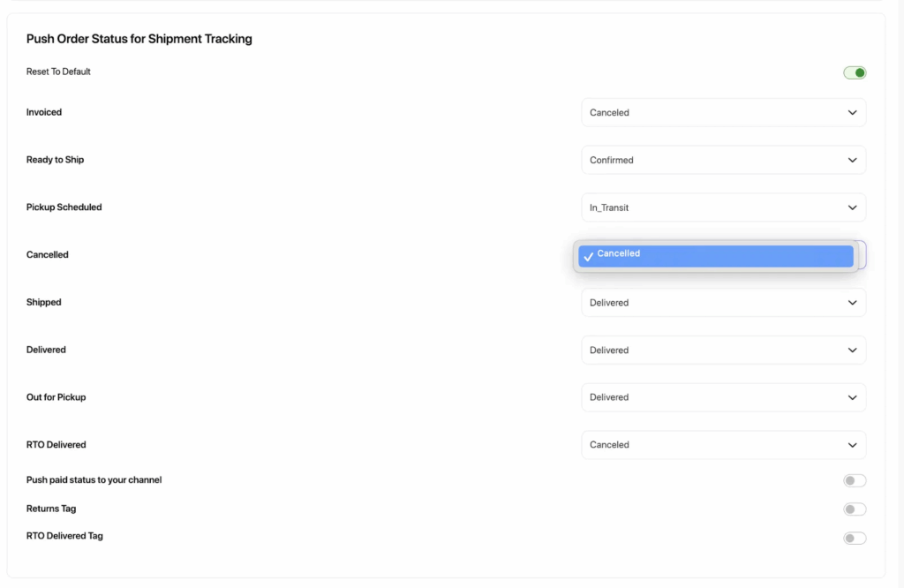This screenshot has height=588, width=904.
Task: Click the Invoiced row label
Action: pos(44,112)
